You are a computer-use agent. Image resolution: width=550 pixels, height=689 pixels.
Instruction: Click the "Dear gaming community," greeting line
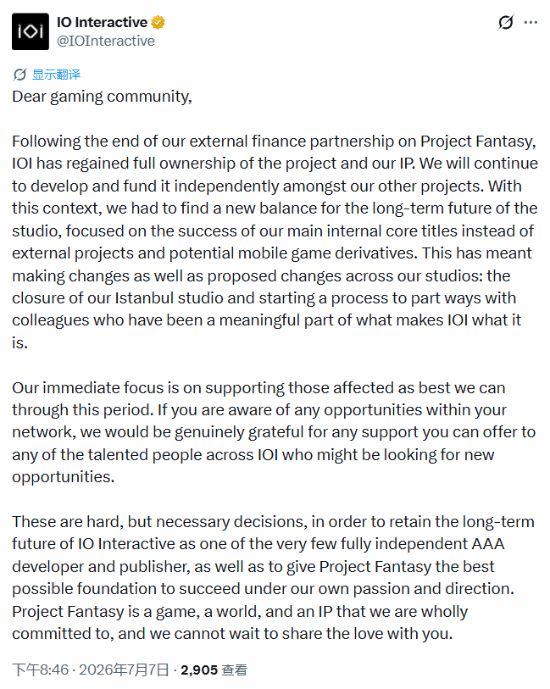coord(102,96)
